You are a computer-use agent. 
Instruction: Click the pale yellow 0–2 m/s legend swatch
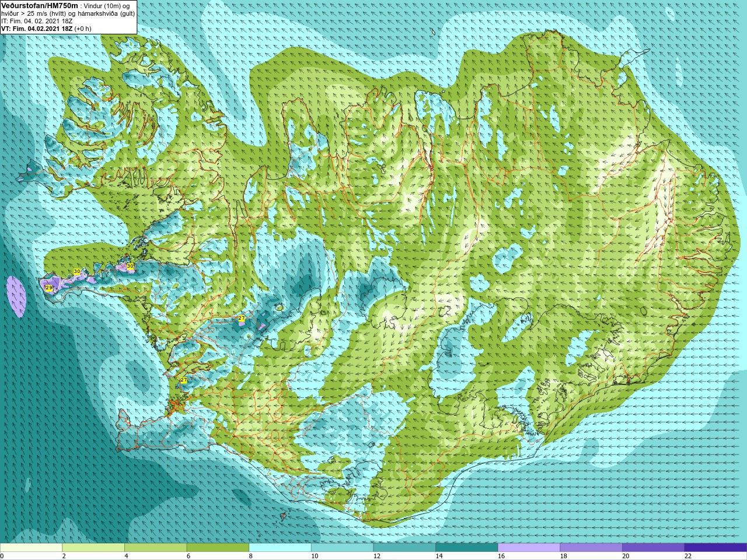coord(31,548)
